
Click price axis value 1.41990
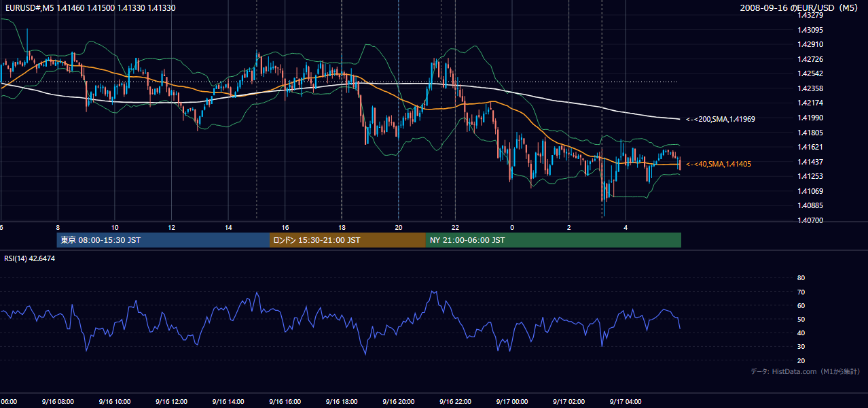(x=810, y=118)
